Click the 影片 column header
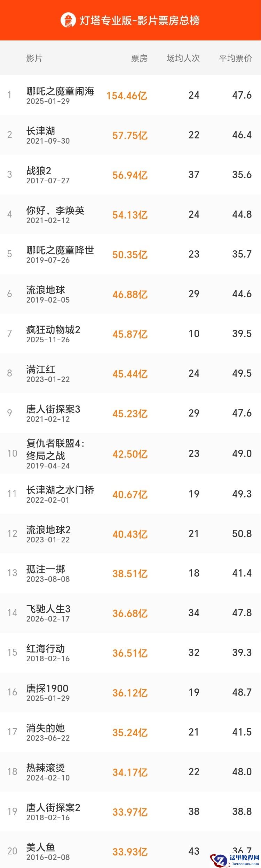 click(33, 59)
